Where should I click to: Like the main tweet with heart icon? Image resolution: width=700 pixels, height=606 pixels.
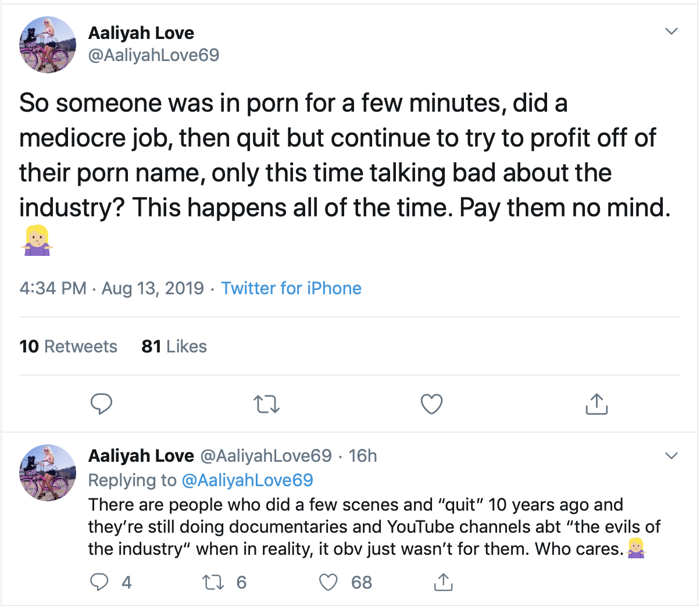pos(431,404)
